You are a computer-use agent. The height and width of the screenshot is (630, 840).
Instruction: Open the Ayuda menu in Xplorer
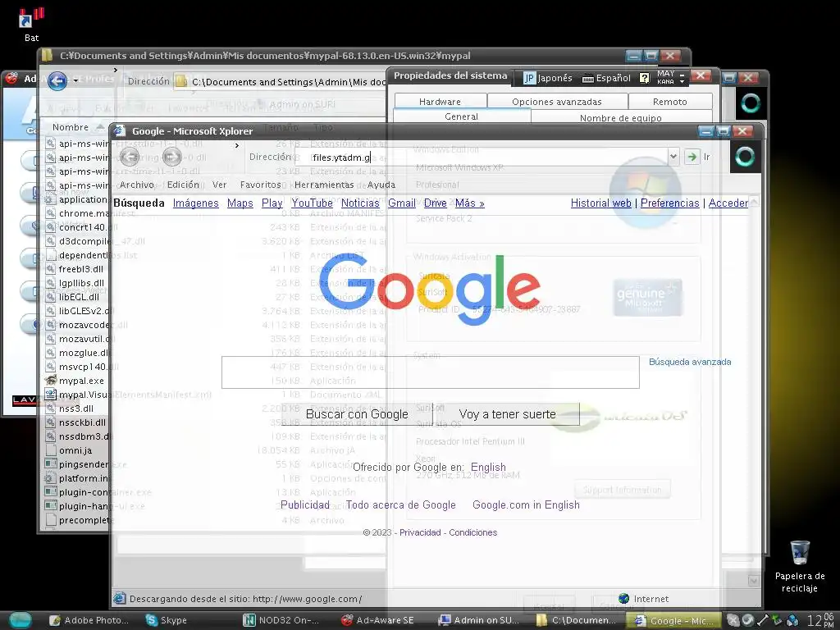pos(381,185)
